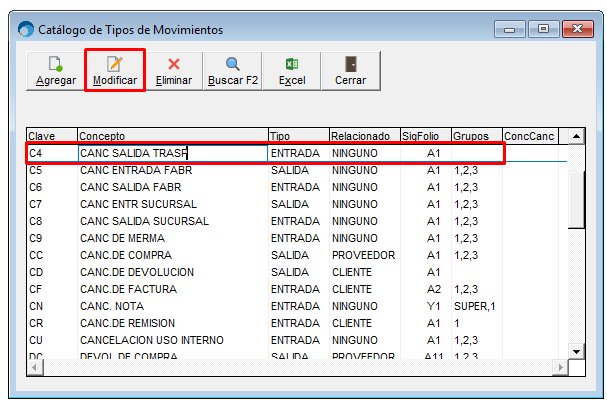Click the SigFolio column header
Viewport: 607px width, 403px height.
426,136
